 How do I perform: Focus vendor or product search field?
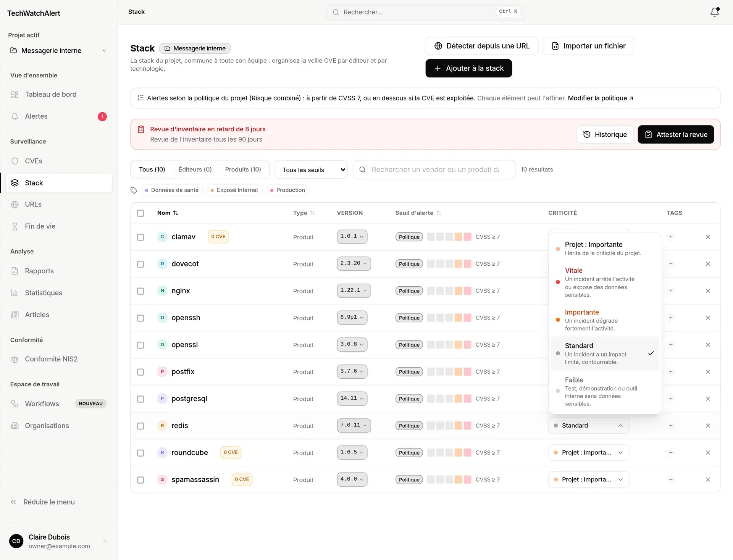434,169
